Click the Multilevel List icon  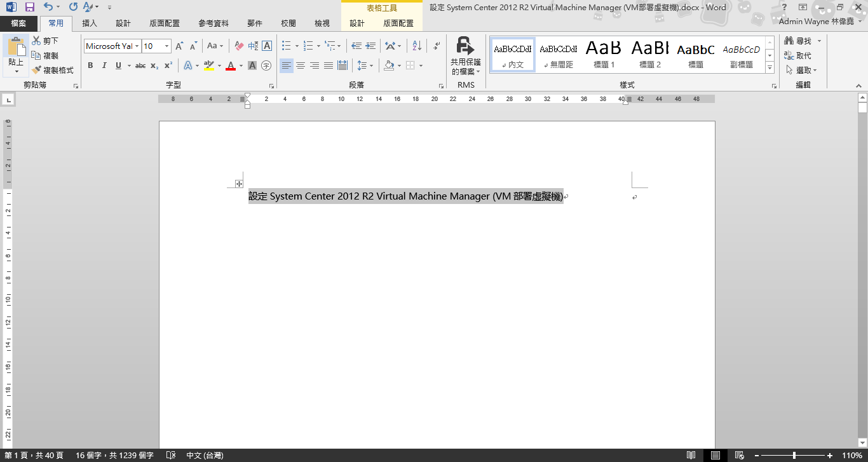[x=329, y=46]
